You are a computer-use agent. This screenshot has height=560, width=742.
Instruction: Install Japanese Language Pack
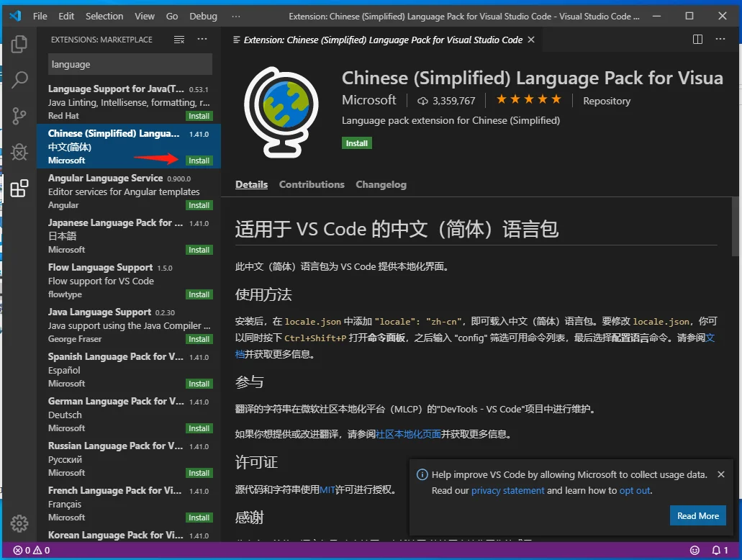pos(199,250)
